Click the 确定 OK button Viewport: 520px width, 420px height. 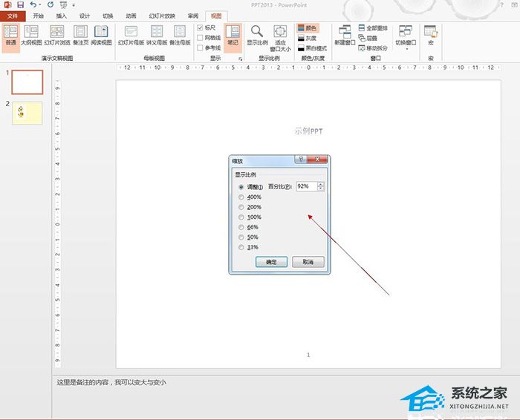click(x=270, y=262)
